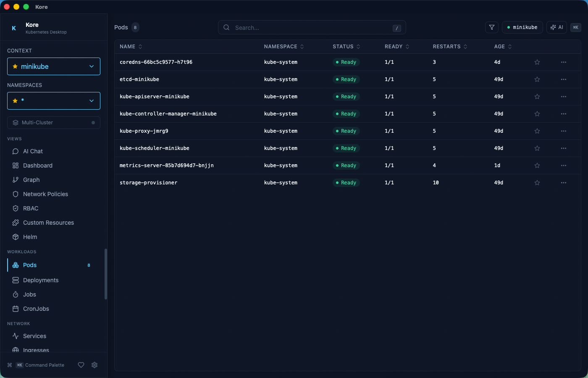The width and height of the screenshot is (588, 378).
Task: Toggle Multi-Cluster mode
Action: (x=53, y=122)
